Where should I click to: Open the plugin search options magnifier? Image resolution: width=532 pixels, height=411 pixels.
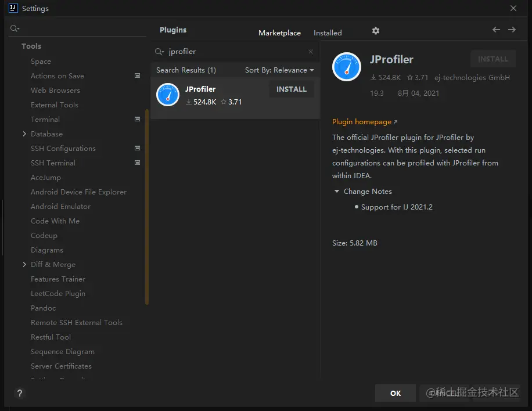coord(159,52)
